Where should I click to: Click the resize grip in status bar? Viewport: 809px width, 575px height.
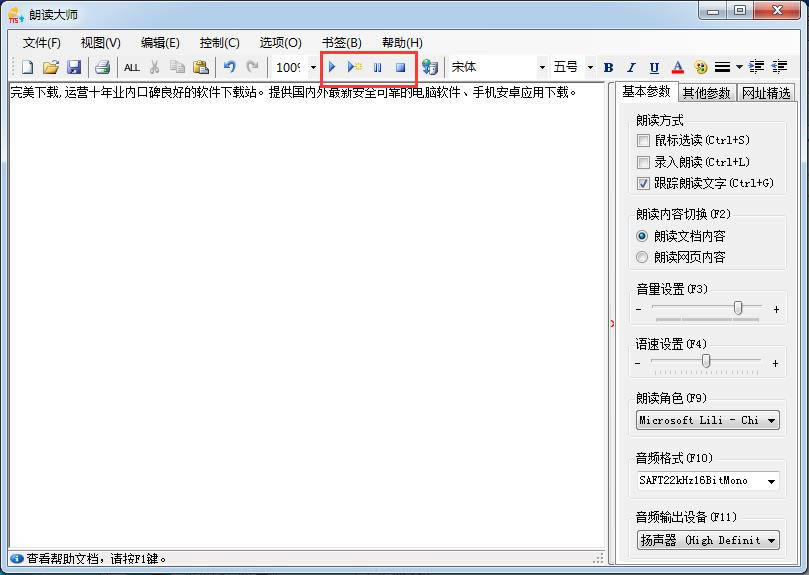click(x=598, y=559)
